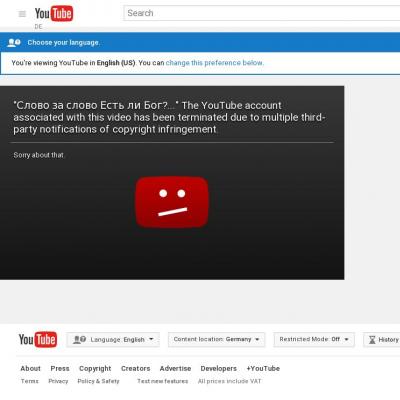
Task: Click the YouTube logo in header
Action: [x=54, y=14]
